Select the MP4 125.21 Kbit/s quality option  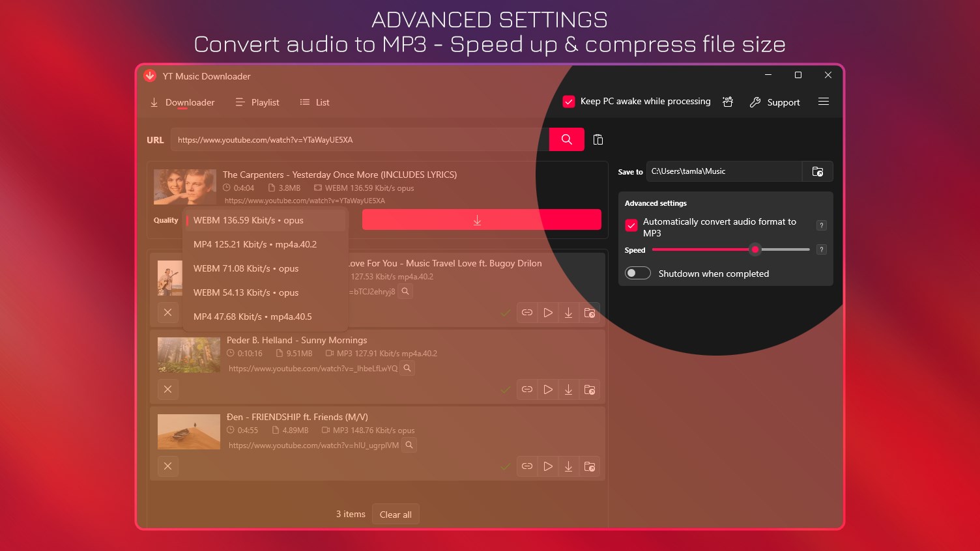(x=254, y=244)
